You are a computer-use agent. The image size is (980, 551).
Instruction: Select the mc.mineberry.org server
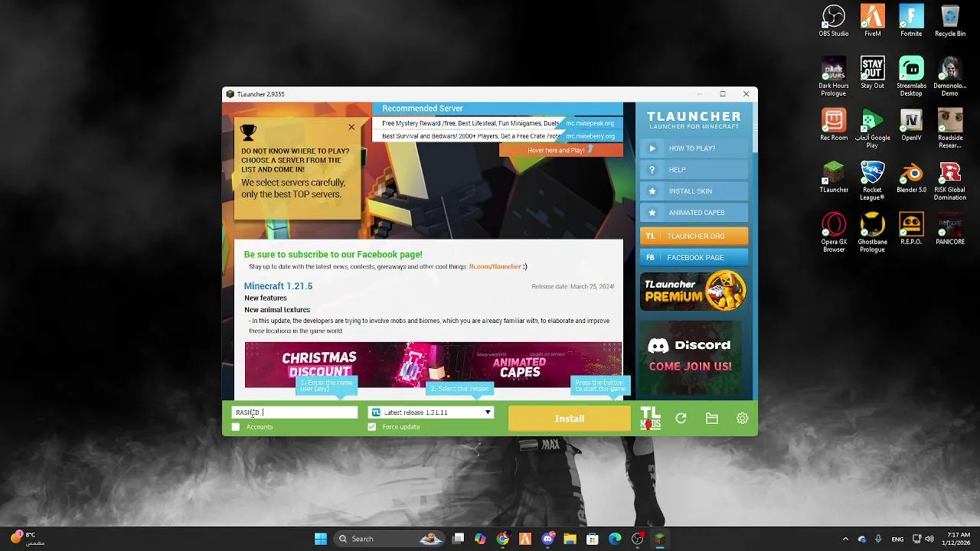[x=590, y=136]
